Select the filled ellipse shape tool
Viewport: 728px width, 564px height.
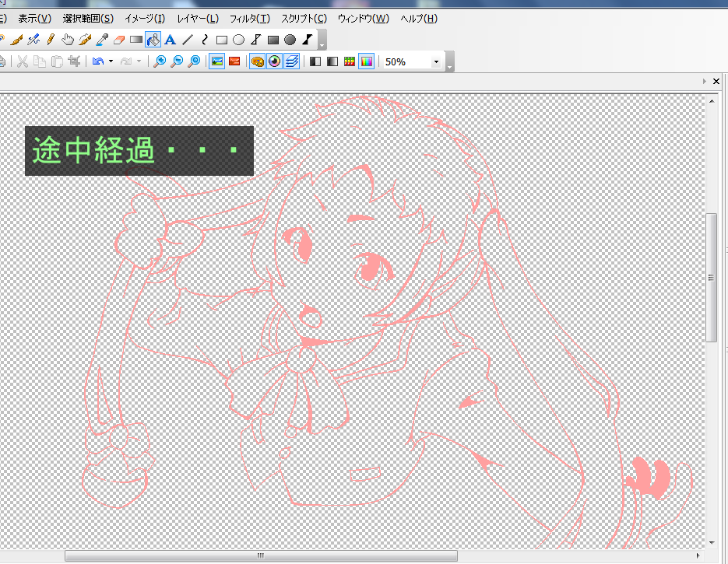coord(290,40)
